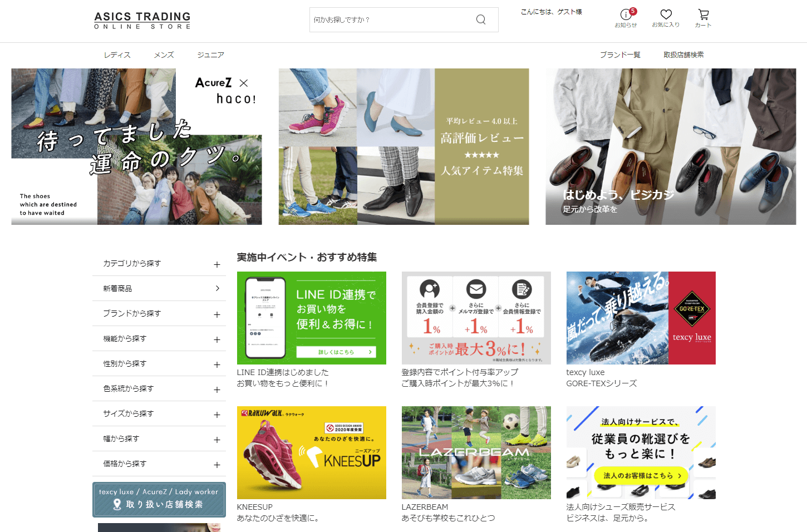Image resolution: width=807 pixels, height=532 pixels.
Task: Expand the カテゴリから探す section
Action: tap(217, 264)
